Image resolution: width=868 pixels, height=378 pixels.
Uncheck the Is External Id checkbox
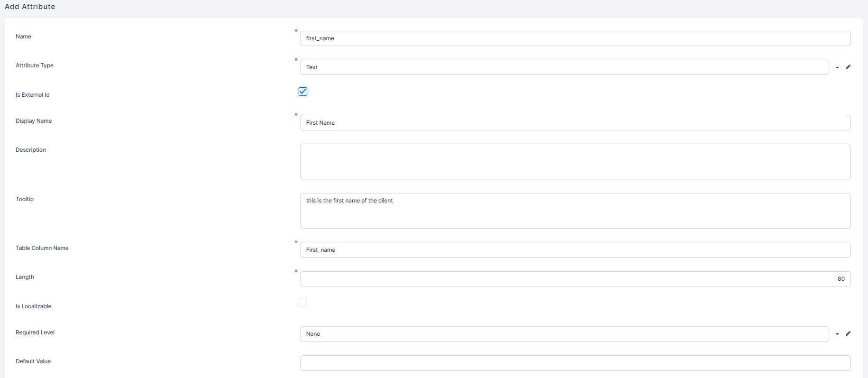(x=303, y=92)
